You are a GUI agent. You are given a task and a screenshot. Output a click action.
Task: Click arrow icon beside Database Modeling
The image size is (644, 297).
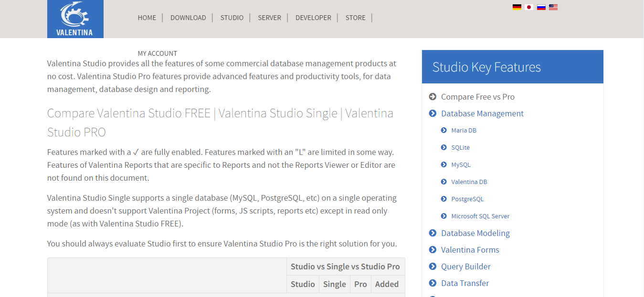(x=433, y=233)
